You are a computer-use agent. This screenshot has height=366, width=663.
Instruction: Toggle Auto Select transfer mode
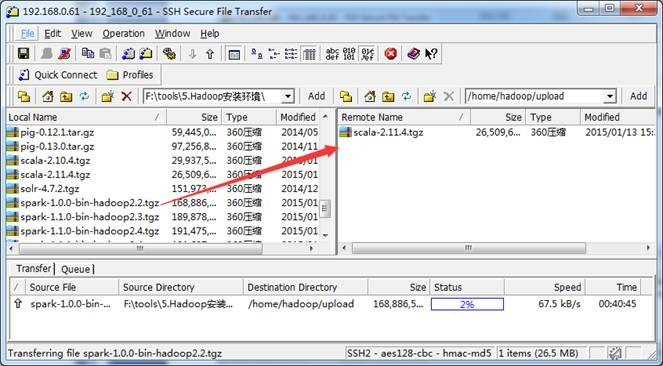367,54
